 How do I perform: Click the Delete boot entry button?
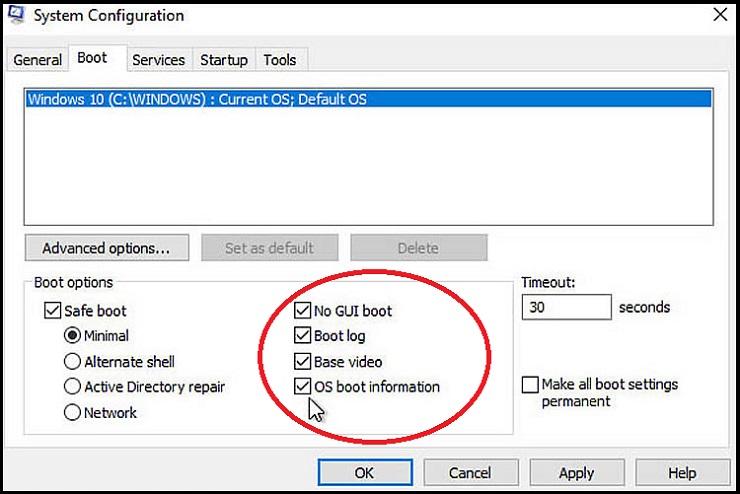(x=419, y=248)
